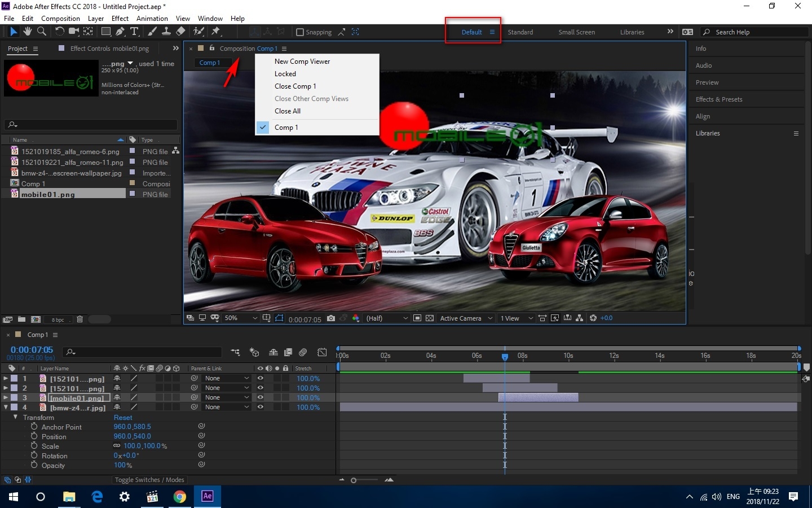Switch to Effect Controls mobile01.png tab
This screenshot has height=508, width=812.
coord(109,49)
